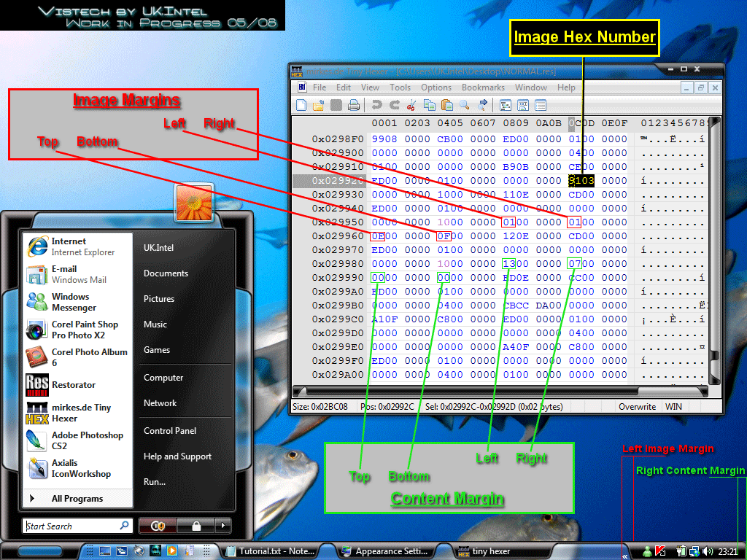Click the Open file folder icon
Viewport: 747px width, 560px height.
(318, 105)
